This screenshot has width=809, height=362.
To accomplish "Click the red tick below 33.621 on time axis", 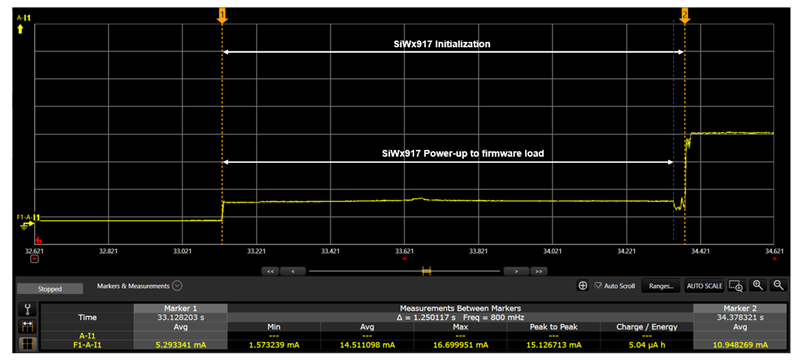I will tap(404, 258).
